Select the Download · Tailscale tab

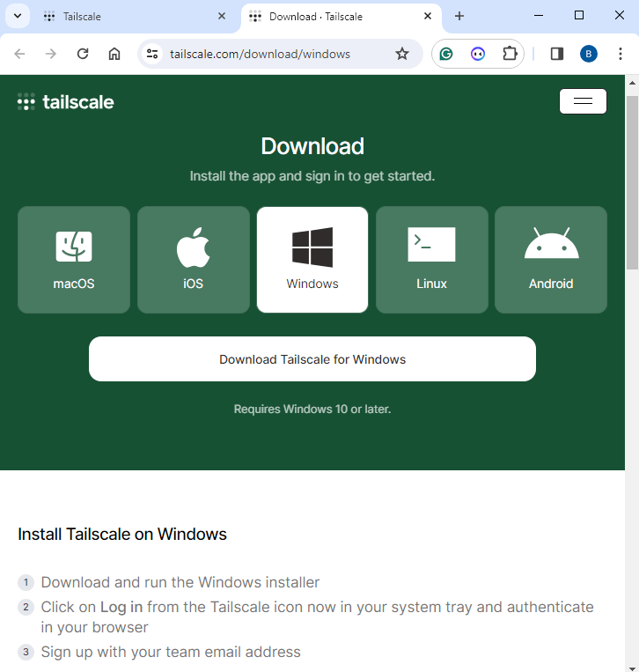coord(341,17)
